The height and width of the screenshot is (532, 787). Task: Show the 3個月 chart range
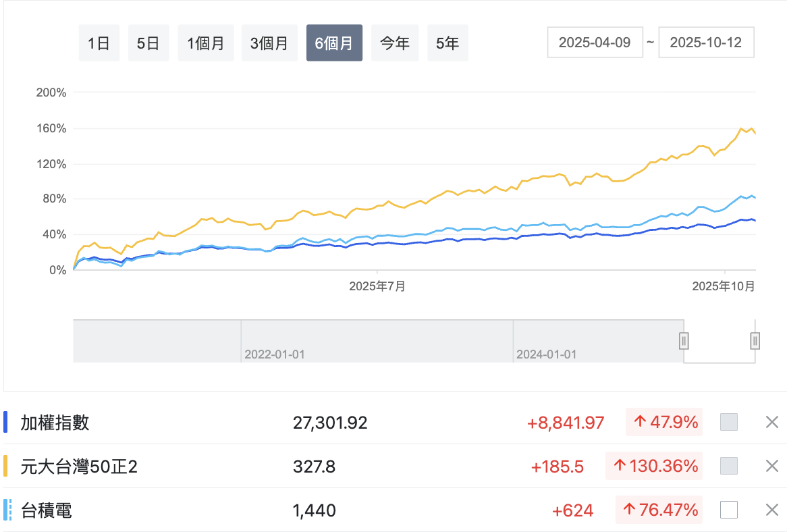coord(269,43)
